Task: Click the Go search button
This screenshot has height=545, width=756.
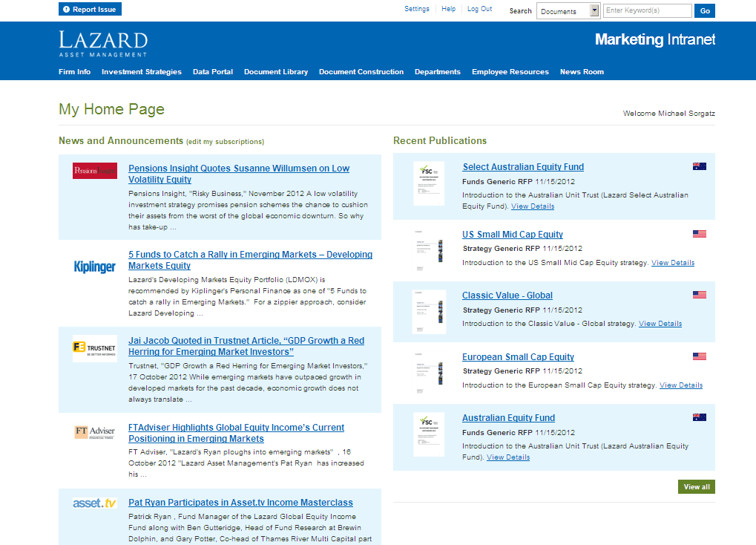Action: (704, 10)
